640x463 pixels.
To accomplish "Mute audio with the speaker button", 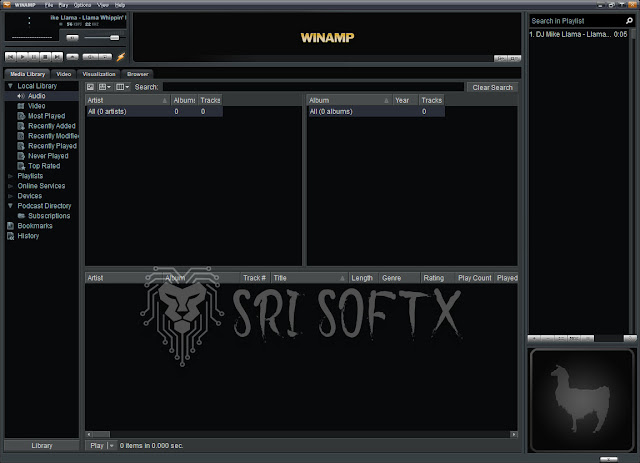I will click(x=72, y=38).
